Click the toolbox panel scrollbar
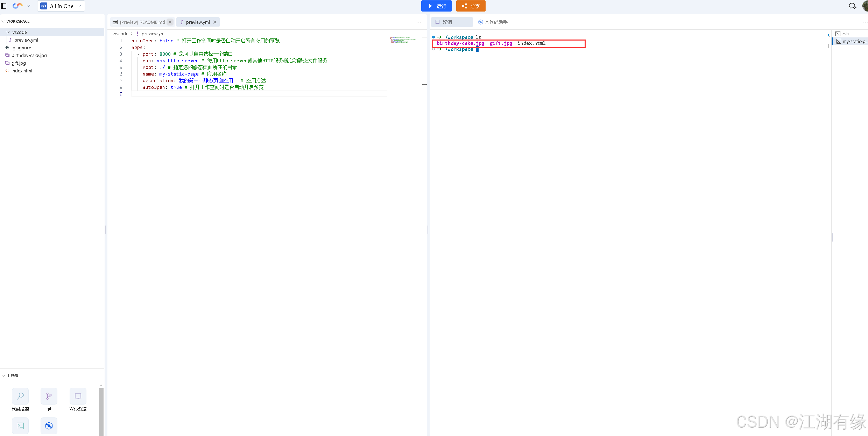 [101, 411]
